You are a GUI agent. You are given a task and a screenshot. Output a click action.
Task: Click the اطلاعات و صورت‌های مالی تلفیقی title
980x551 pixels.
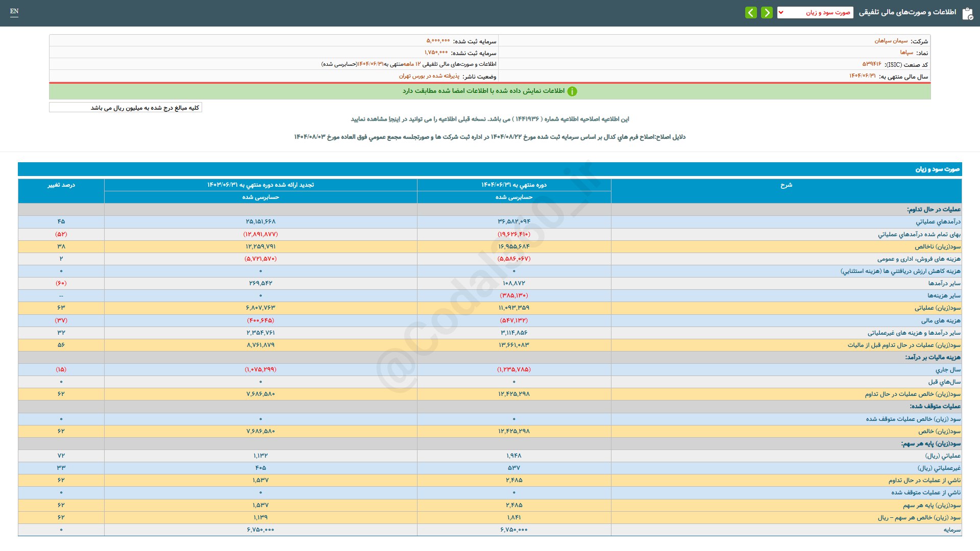[x=907, y=12]
